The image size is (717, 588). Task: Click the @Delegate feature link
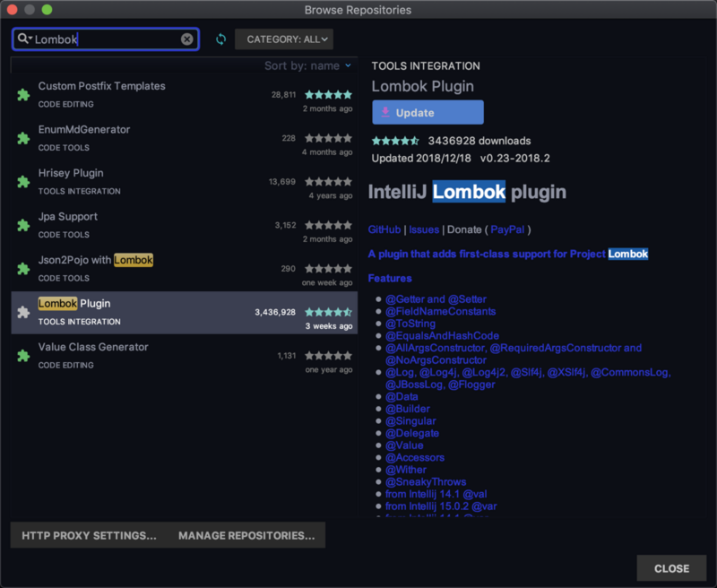point(412,433)
